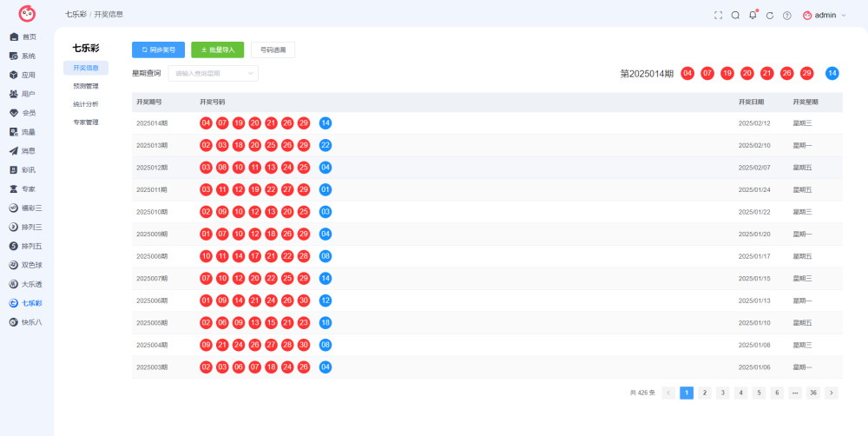The image size is (868, 436).
Task: Switch to 统计分析 tab
Action: [x=86, y=104]
